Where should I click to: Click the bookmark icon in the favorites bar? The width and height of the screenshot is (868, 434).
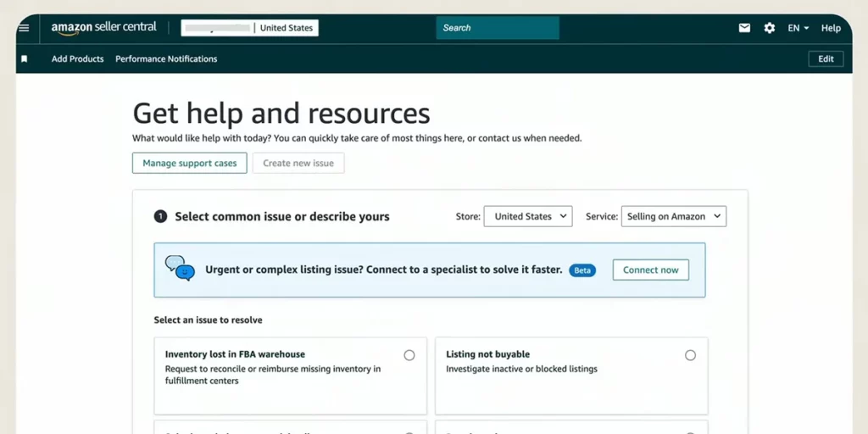[25, 59]
